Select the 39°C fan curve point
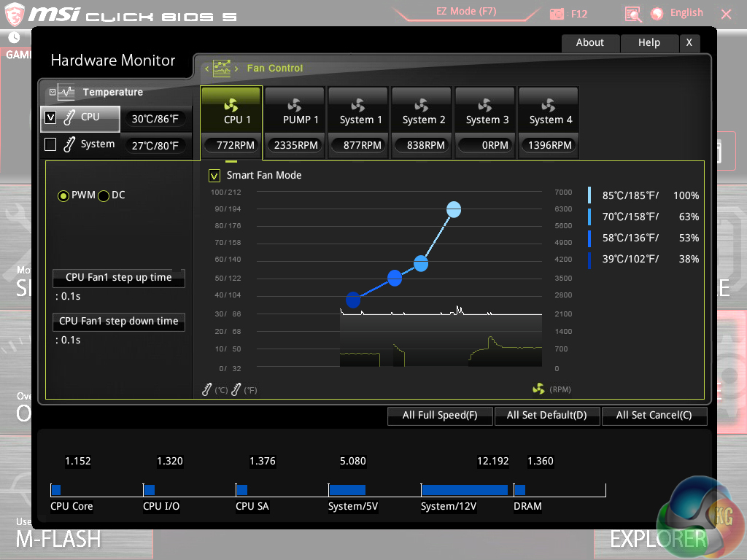Image resolution: width=747 pixels, height=560 pixels. 353,300
